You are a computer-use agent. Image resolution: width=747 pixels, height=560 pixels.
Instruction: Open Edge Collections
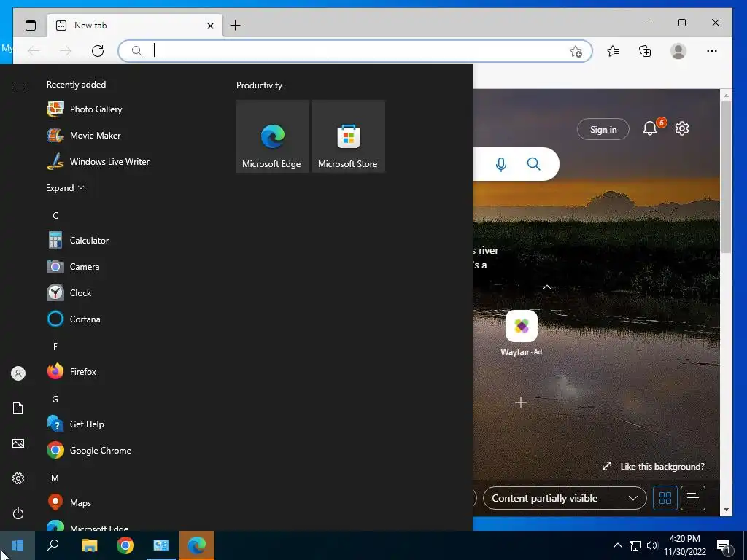[x=645, y=51]
